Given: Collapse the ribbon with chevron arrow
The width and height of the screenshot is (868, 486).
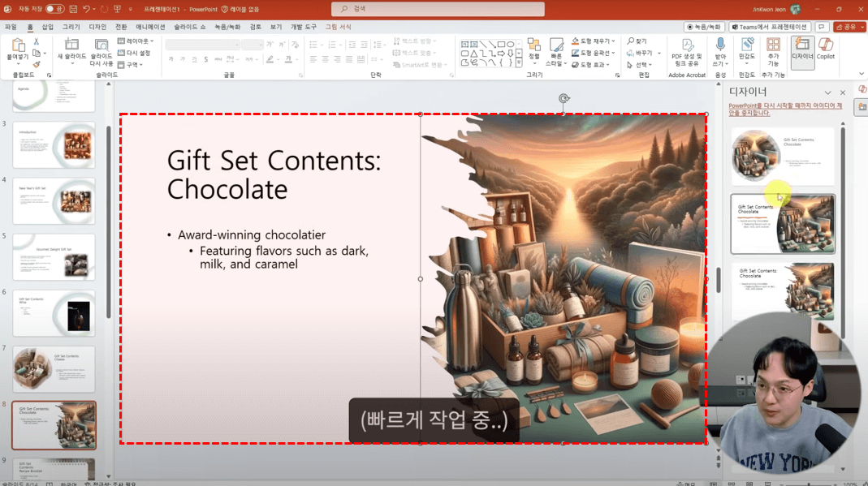Looking at the screenshot, I should click(x=862, y=74).
